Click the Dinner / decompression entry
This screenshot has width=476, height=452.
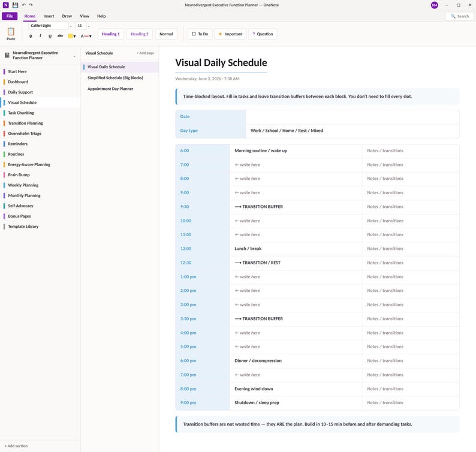[x=258, y=361]
